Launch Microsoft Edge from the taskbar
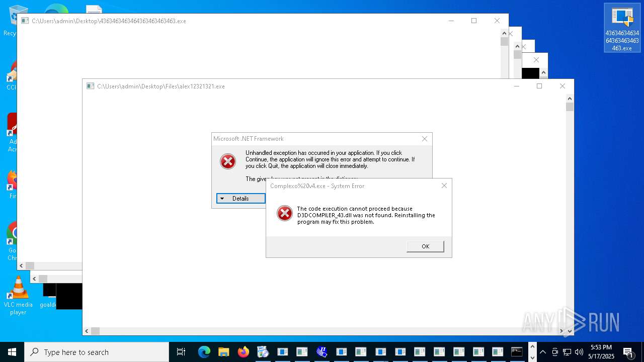644x362 pixels. tap(204, 352)
